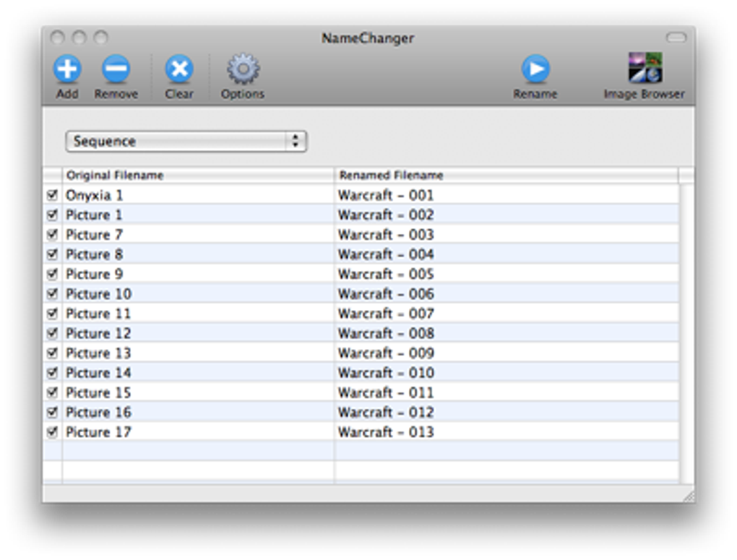Screen dimensions: 737x560
Task: Toggle the Picture 8 checkbox
Action: [x=52, y=254]
